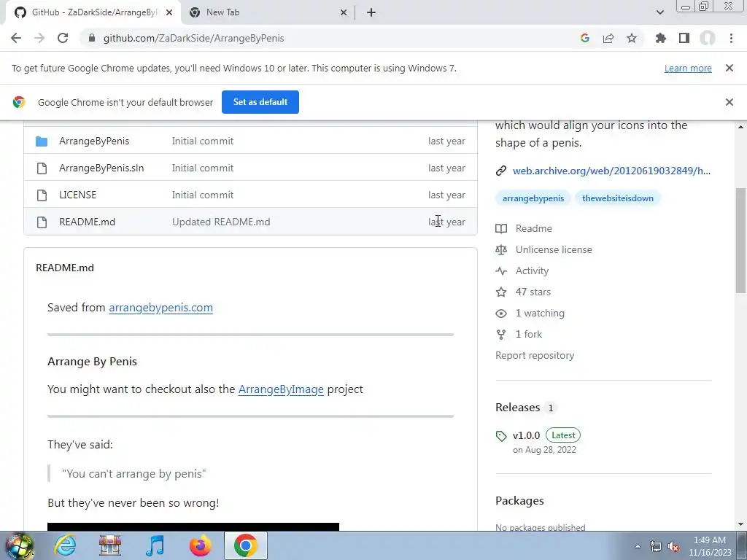Screen dimensions: 747x560
Task: Open the Windows Start menu
Action: point(19,545)
